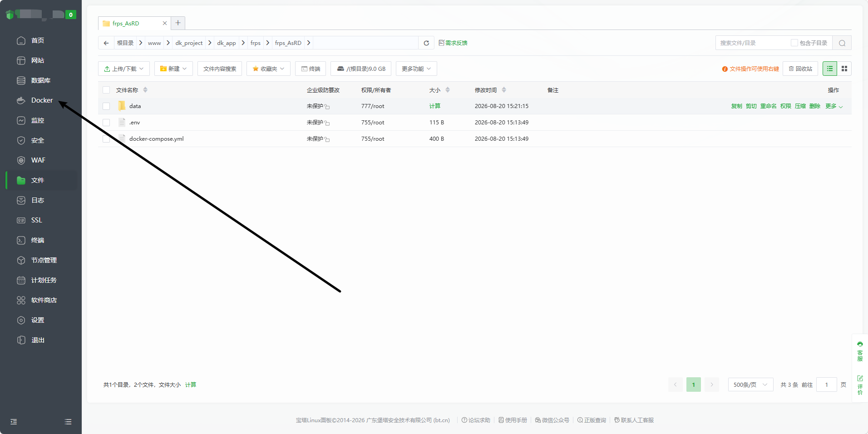Go to the 首页 home page
The image size is (868, 434).
point(37,40)
